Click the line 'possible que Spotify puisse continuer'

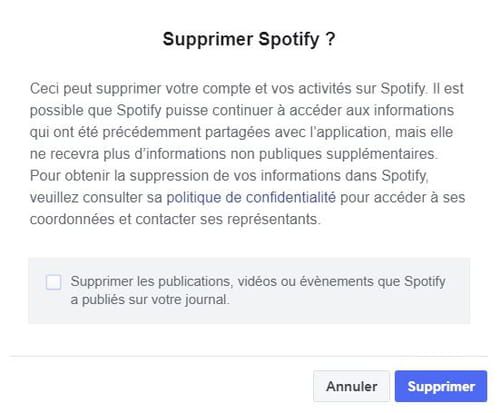(242, 110)
